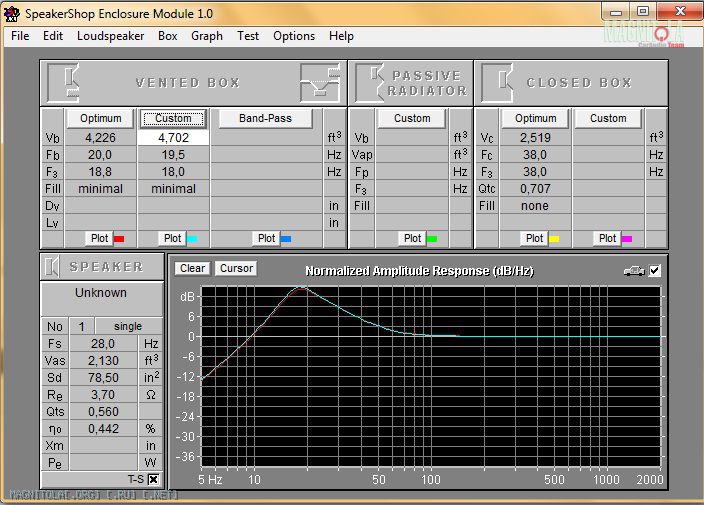This screenshot has height=505, width=704.
Task: Click the Unknown speaker name field
Action: pyautogui.click(x=101, y=293)
